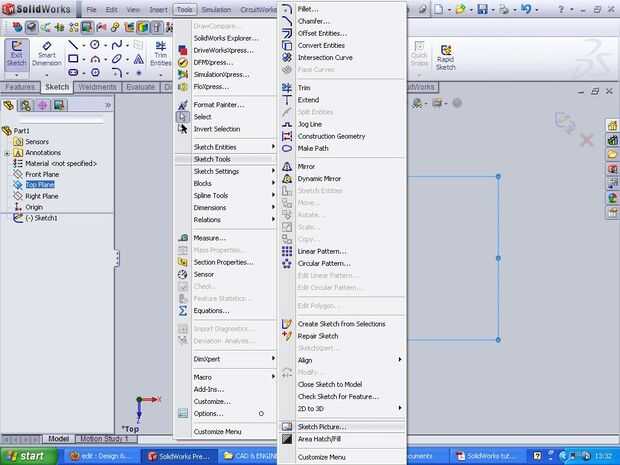Select Create Sketch from Selections
Screen dimensions: 620x465
click(342, 324)
